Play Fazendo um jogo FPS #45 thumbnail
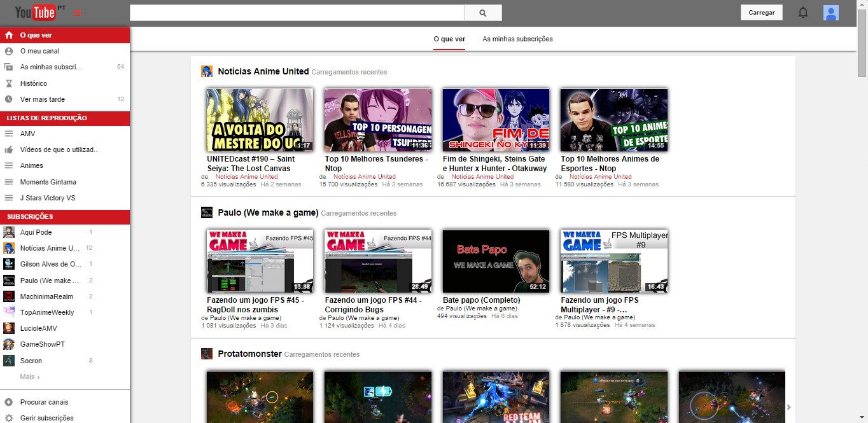 pyautogui.click(x=260, y=261)
